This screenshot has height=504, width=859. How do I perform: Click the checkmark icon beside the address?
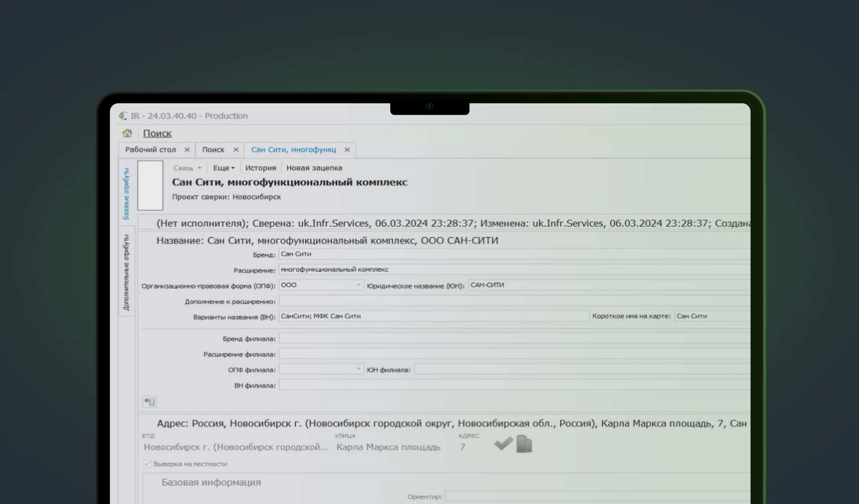tap(504, 443)
